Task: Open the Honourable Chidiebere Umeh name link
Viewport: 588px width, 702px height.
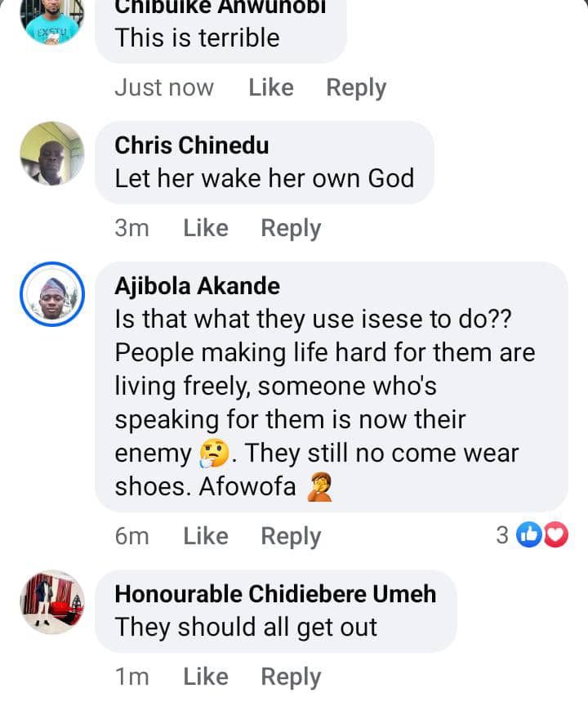Action: tap(275, 594)
